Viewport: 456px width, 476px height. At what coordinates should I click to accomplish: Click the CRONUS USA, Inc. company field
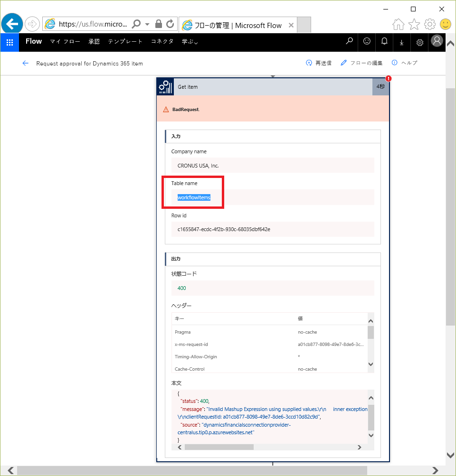pyautogui.click(x=273, y=166)
